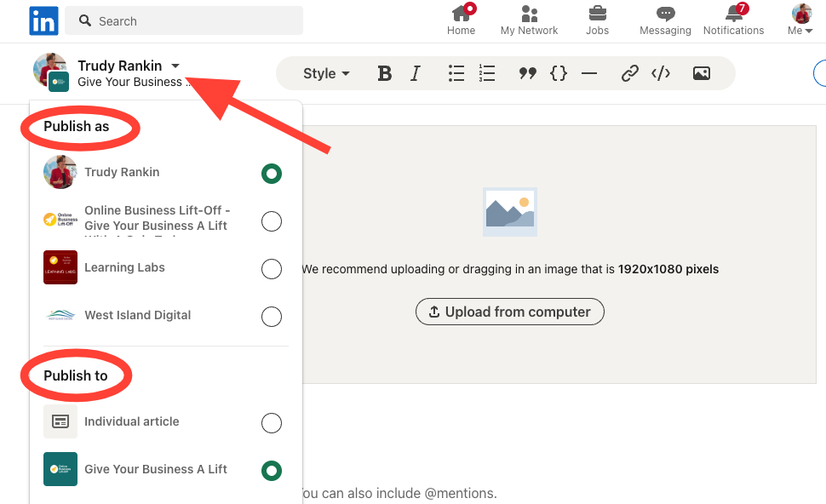Image resolution: width=826 pixels, height=504 pixels.
Task: Toggle bold formatting
Action: (385, 73)
